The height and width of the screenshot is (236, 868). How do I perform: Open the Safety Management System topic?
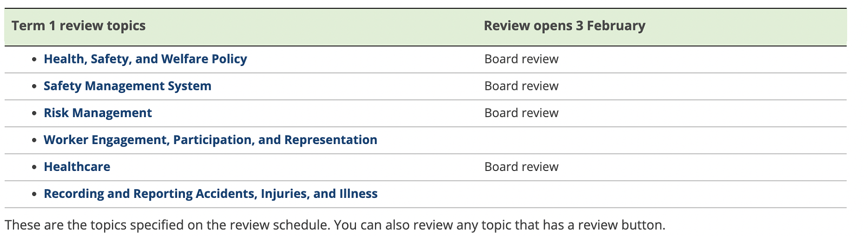coord(127,86)
